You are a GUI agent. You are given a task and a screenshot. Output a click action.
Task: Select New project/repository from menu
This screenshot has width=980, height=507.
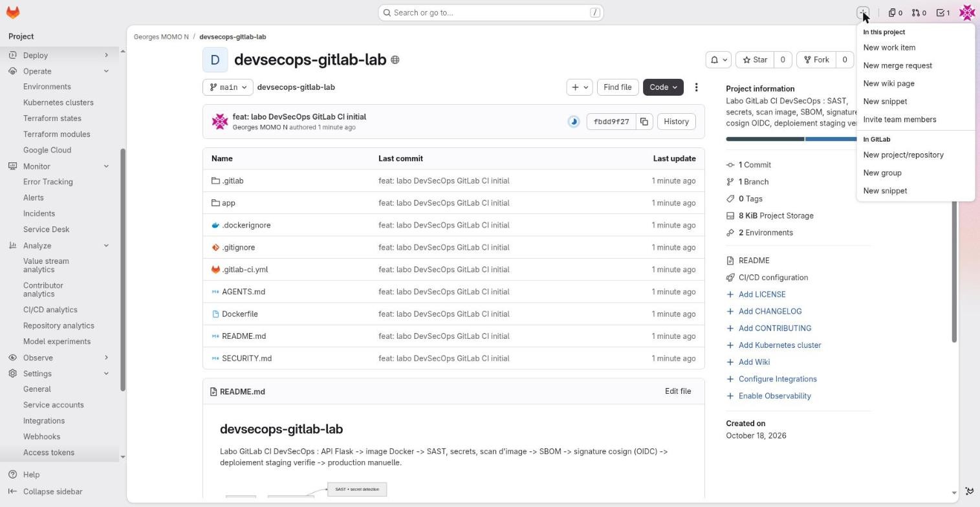[x=915, y=155]
